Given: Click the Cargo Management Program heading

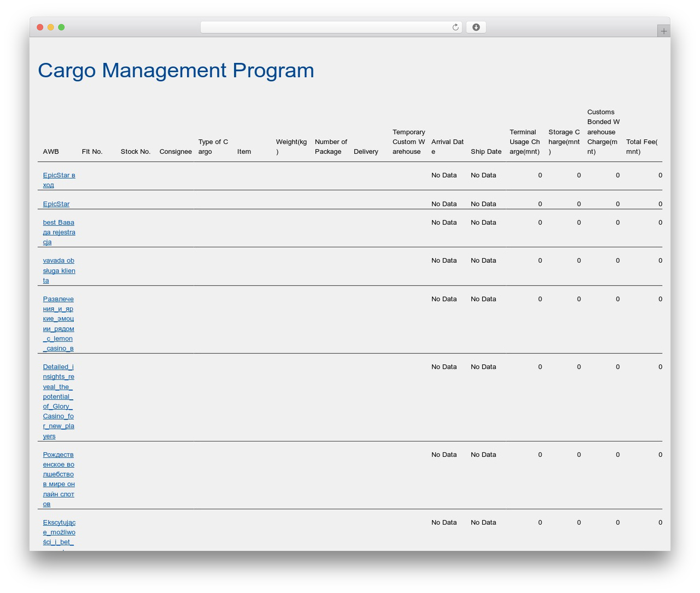Looking at the screenshot, I should coord(176,70).
